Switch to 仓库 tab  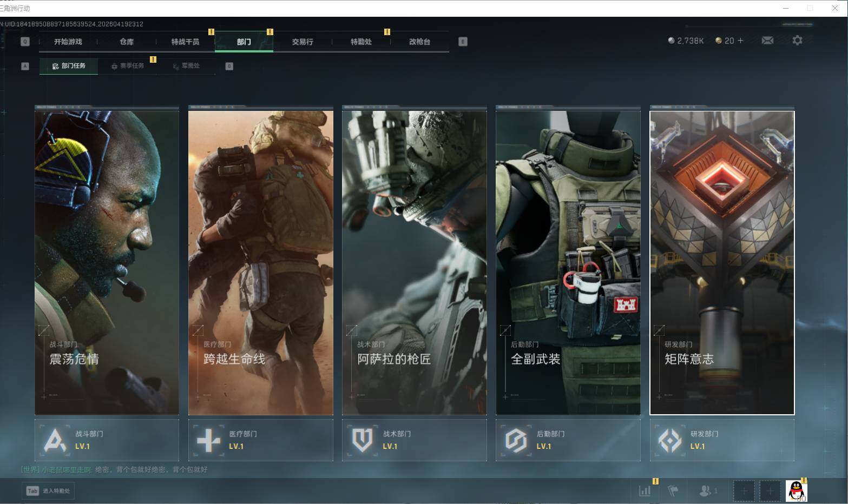coord(127,42)
